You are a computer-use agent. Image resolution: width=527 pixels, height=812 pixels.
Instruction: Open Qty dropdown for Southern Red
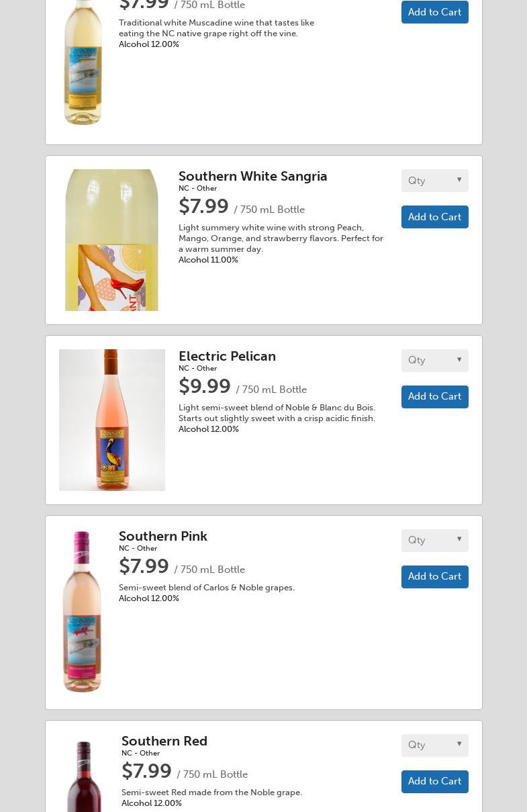click(434, 746)
